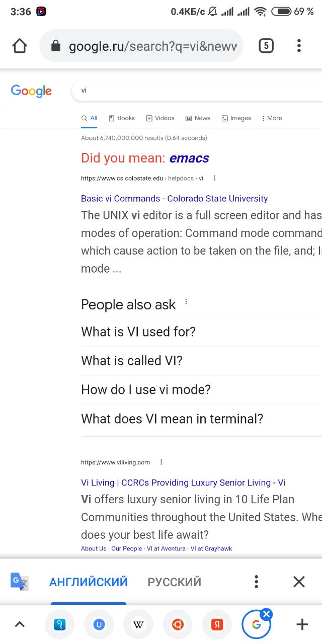The height and width of the screenshot is (644, 322).
Task: Close the current Google tab
Action: (267, 614)
